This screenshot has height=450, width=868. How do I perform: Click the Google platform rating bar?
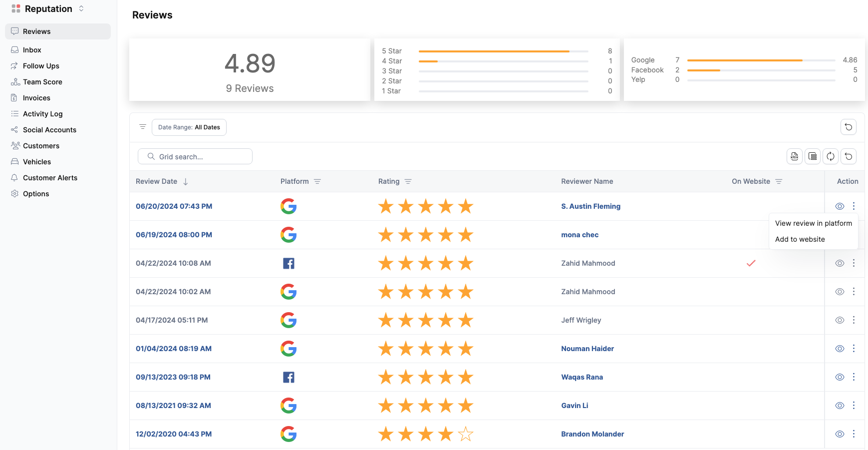pyautogui.click(x=761, y=60)
